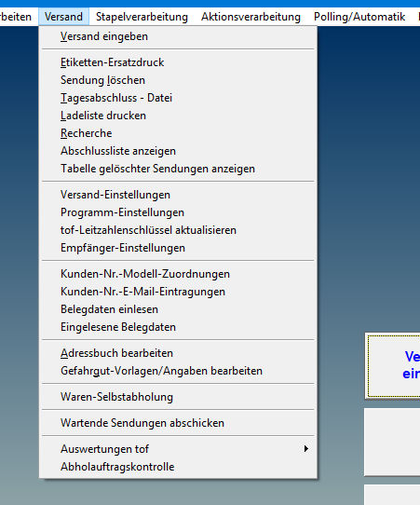
Task: Choose Etiketten-Ersatzdruck
Action: 178,62
